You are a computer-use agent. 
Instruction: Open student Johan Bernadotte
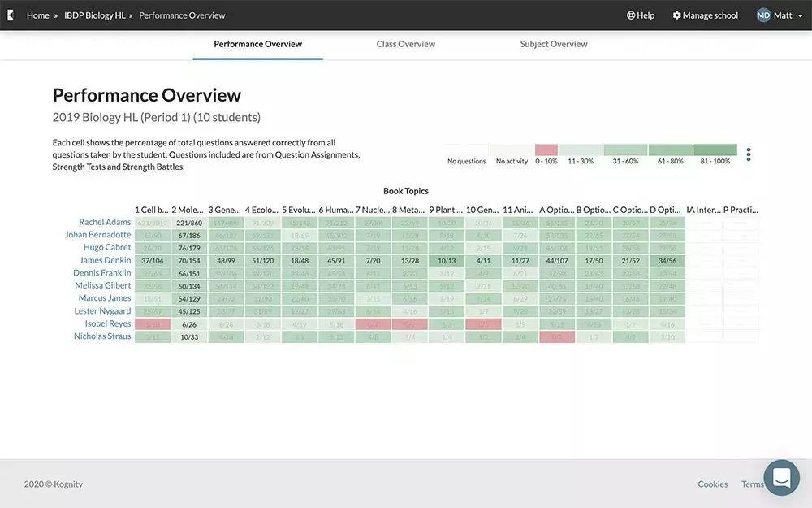98,235
